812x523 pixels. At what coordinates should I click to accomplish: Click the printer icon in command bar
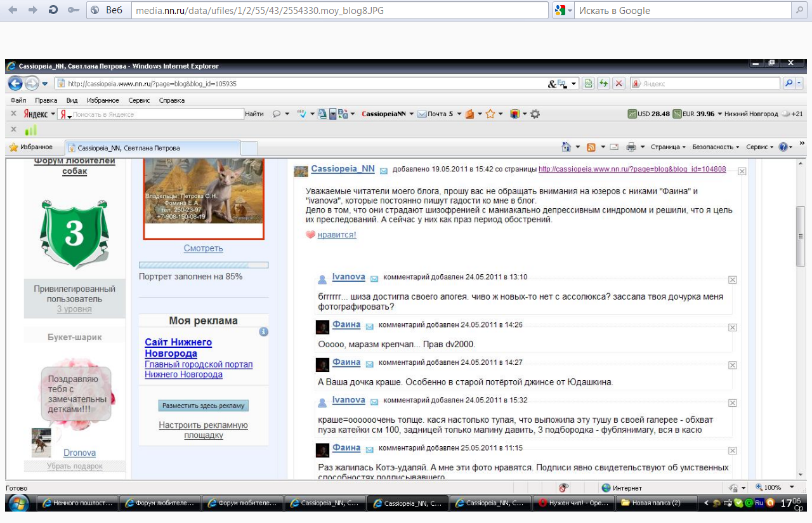(x=631, y=147)
